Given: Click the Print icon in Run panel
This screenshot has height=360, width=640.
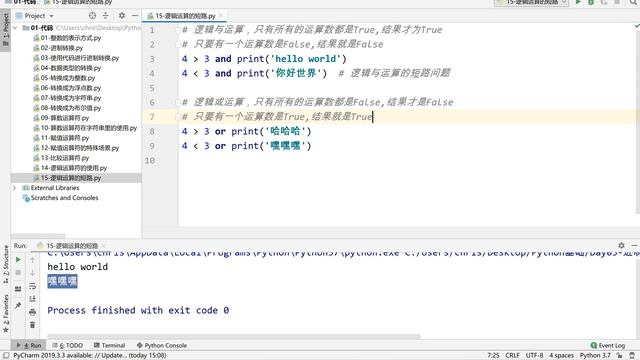Looking at the screenshot, I should 32,312.
